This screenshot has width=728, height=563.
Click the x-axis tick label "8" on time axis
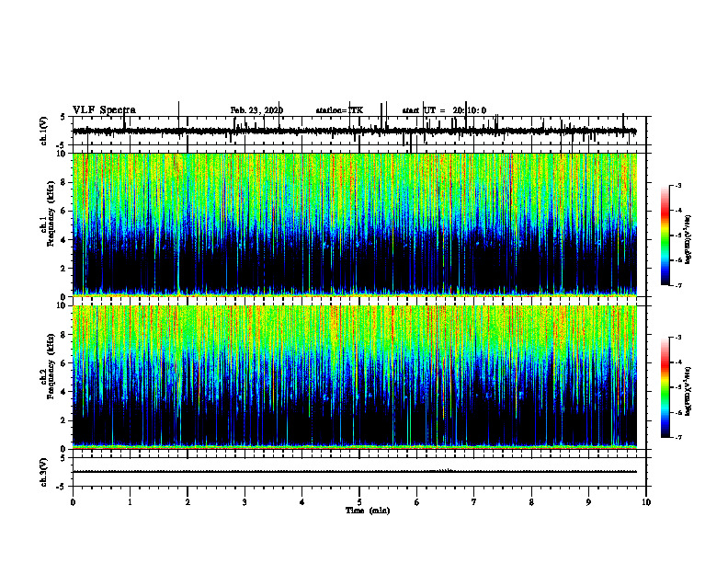point(531,502)
